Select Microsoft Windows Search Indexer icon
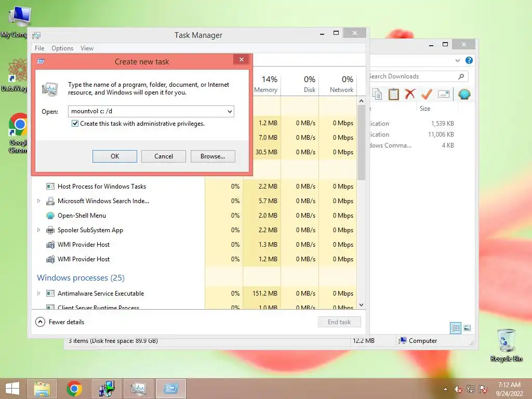This screenshot has height=399, width=532. 50,201
